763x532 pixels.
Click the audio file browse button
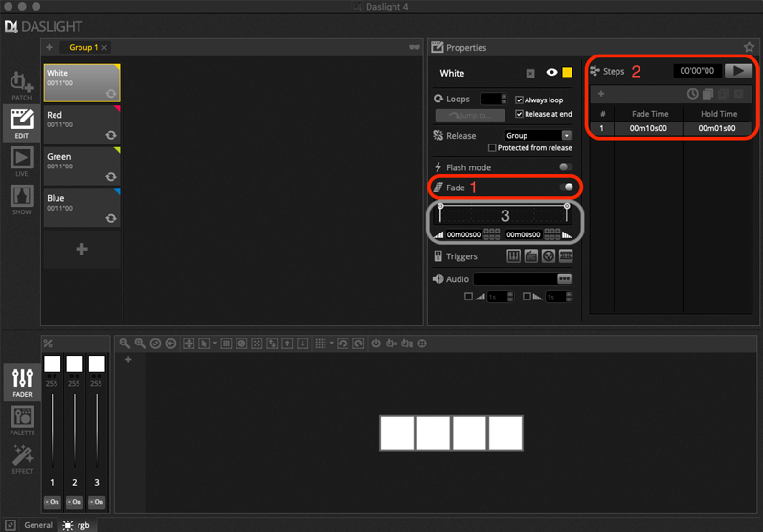564,278
